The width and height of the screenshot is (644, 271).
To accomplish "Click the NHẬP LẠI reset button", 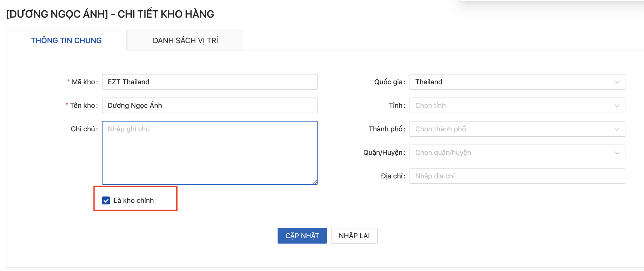I will (354, 236).
